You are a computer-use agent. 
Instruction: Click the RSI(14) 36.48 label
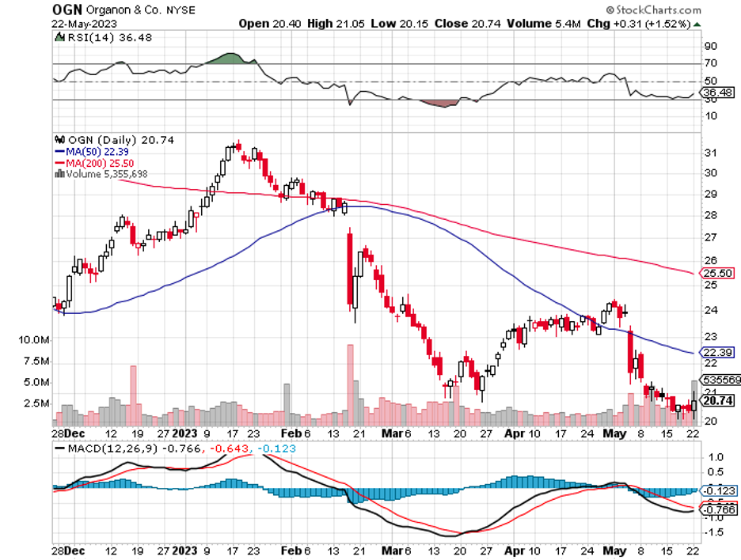[x=109, y=38]
